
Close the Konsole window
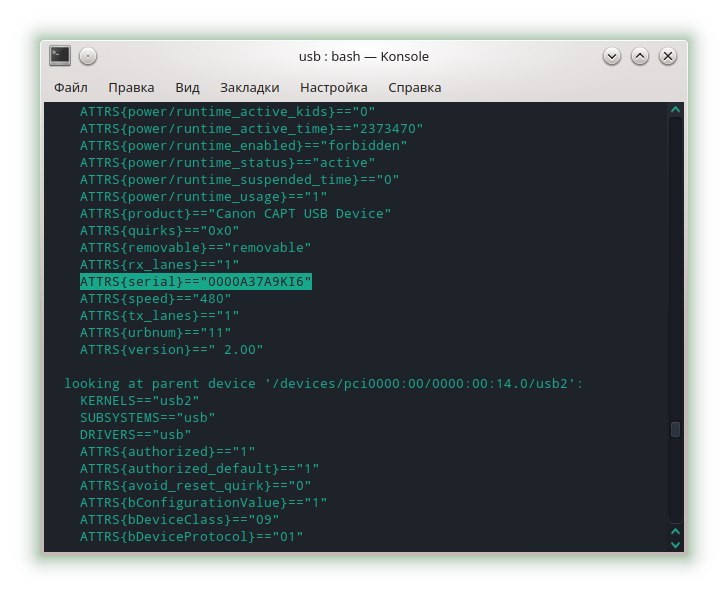click(x=668, y=57)
